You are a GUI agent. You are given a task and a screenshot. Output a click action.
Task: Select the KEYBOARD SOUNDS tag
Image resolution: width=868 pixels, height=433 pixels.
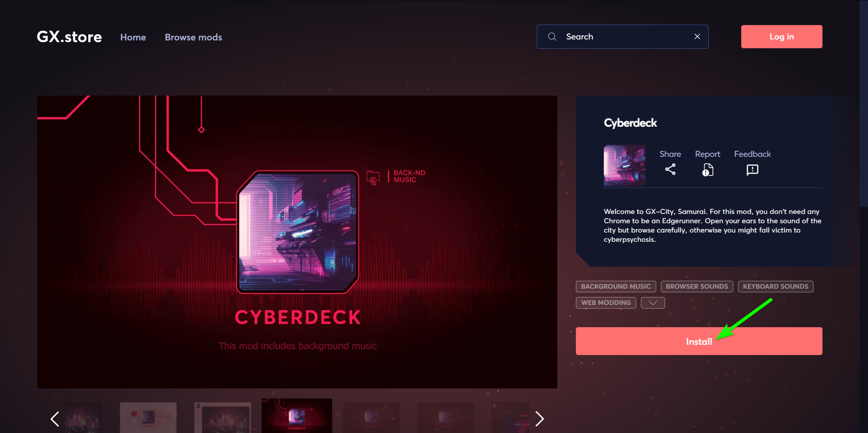(x=776, y=286)
